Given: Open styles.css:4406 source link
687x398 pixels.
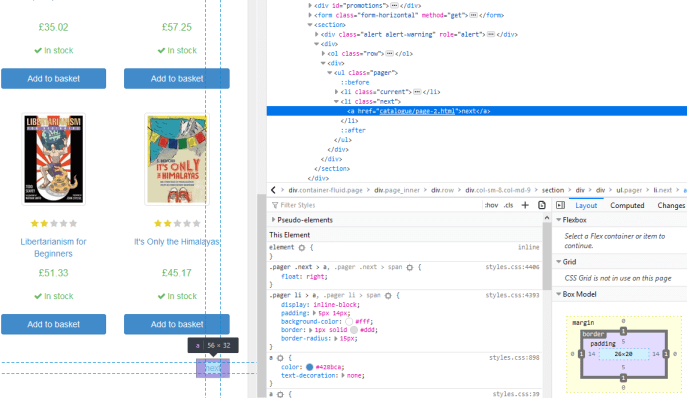Looking at the screenshot, I should click(512, 267).
